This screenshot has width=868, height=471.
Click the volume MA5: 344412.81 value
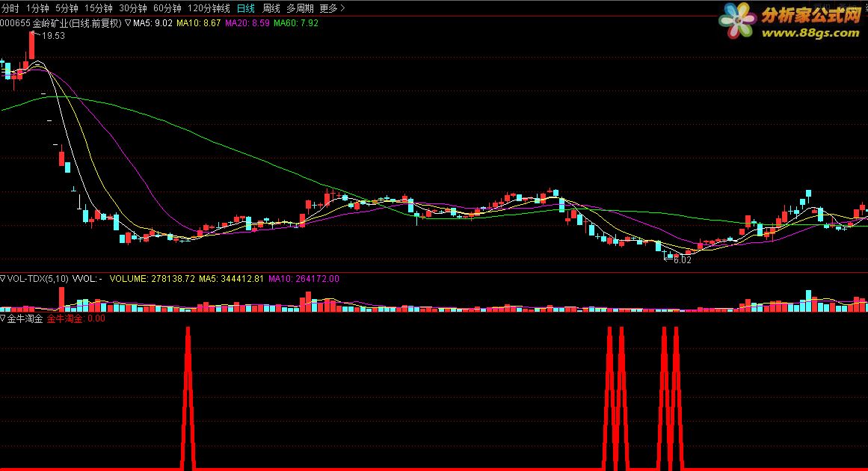(x=232, y=279)
